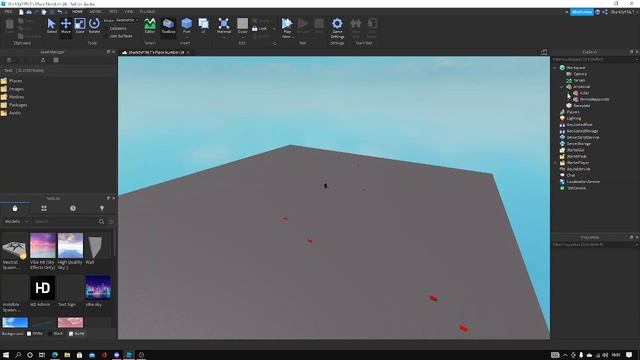Click the Toolbox search magnifier icon
The image size is (640, 360).
point(101,221)
